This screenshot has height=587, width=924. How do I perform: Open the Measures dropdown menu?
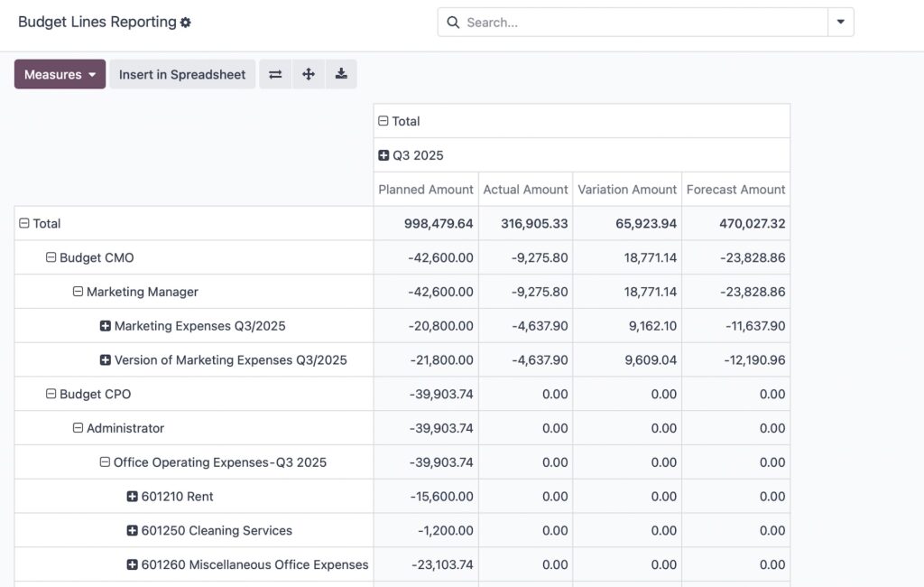coord(60,74)
